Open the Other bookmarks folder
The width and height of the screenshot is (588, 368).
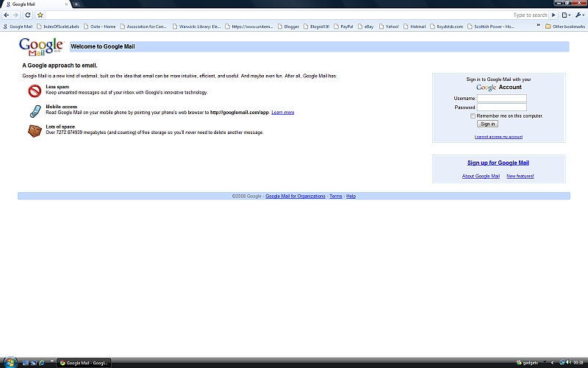coord(565,26)
